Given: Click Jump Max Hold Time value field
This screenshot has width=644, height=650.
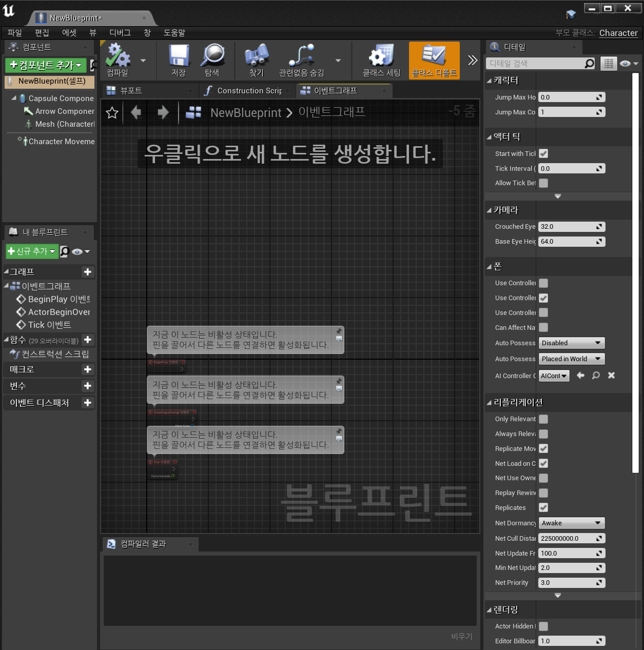Looking at the screenshot, I should 572,97.
